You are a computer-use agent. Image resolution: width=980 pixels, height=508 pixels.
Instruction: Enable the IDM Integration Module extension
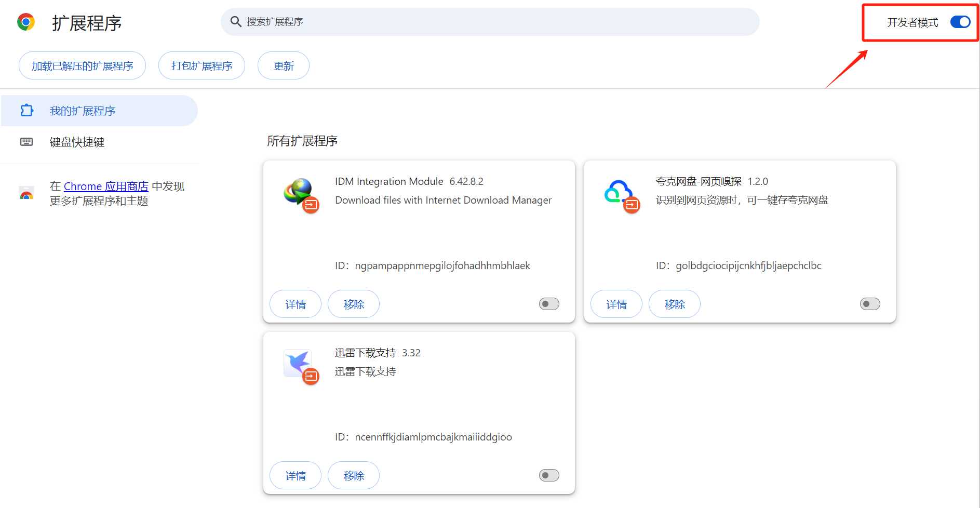549,304
